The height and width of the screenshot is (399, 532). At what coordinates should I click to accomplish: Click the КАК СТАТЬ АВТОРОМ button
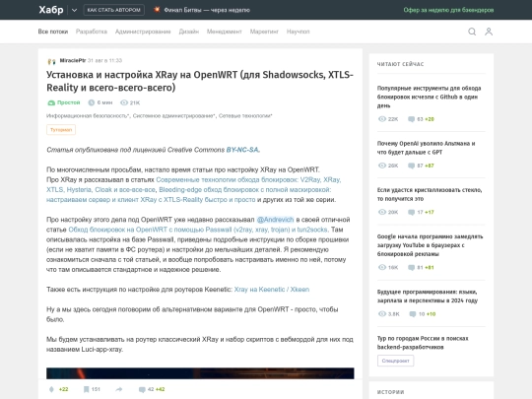tap(113, 10)
